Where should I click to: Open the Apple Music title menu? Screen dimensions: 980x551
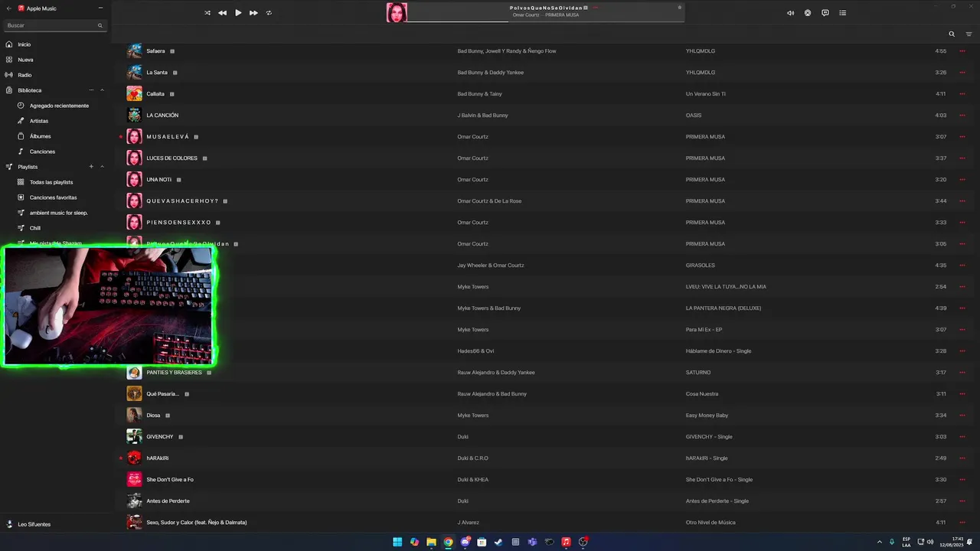pyautogui.click(x=100, y=8)
